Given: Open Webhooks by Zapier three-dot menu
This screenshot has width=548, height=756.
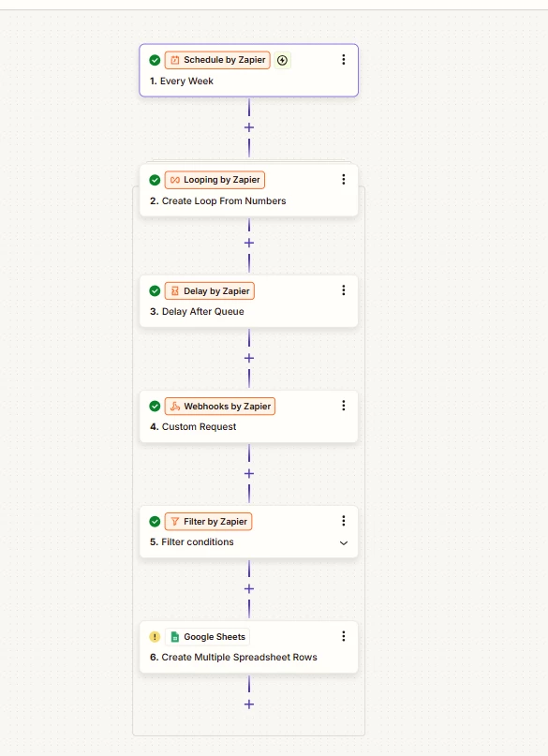Looking at the screenshot, I should [x=343, y=406].
